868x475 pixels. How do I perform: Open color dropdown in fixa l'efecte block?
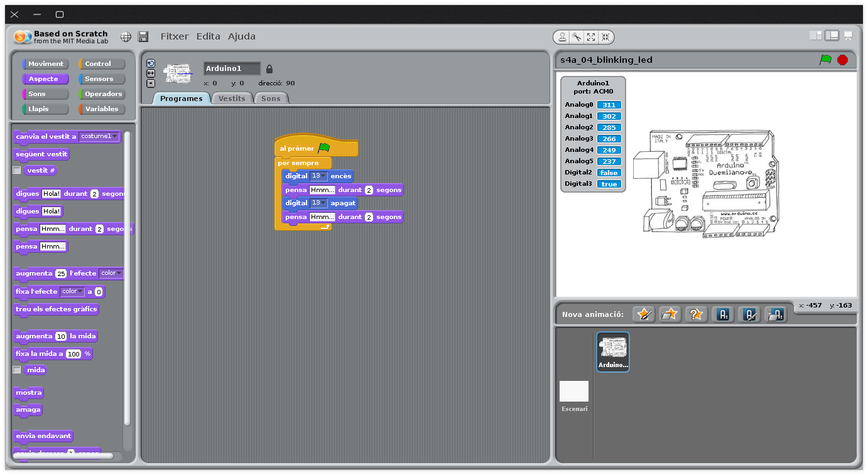click(x=72, y=291)
